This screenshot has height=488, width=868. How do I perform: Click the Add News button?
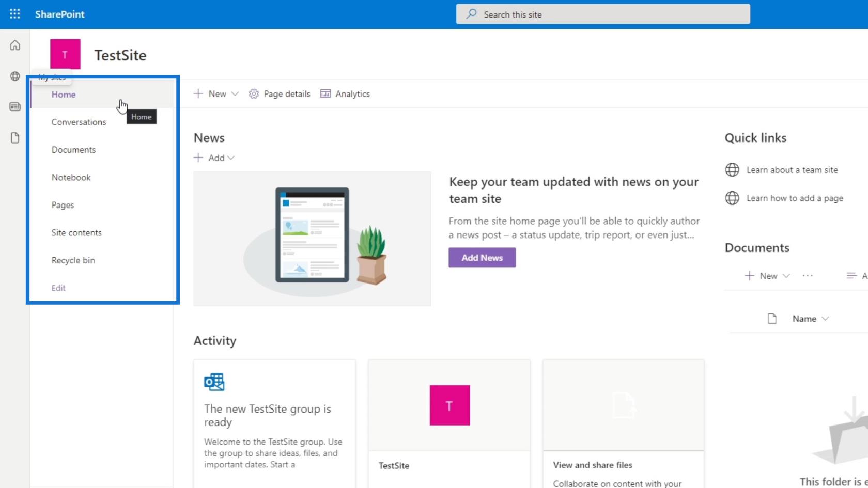[x=482, y=258]
